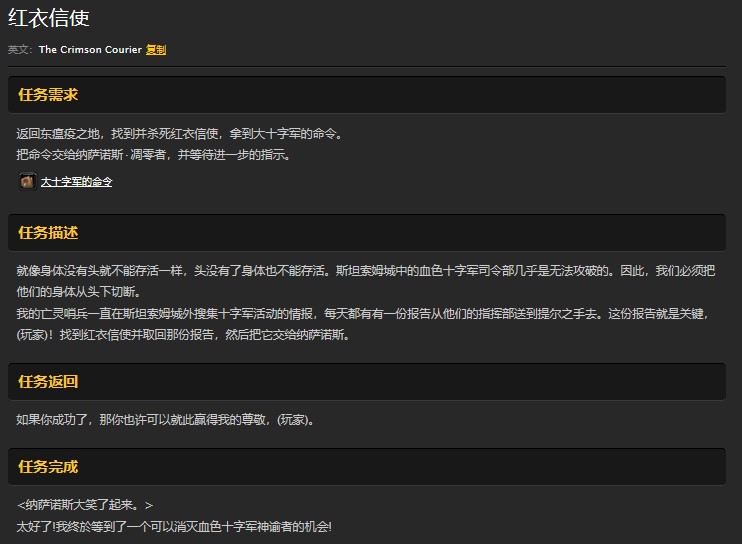Click the 英文 label before the English name

(20, 49)
